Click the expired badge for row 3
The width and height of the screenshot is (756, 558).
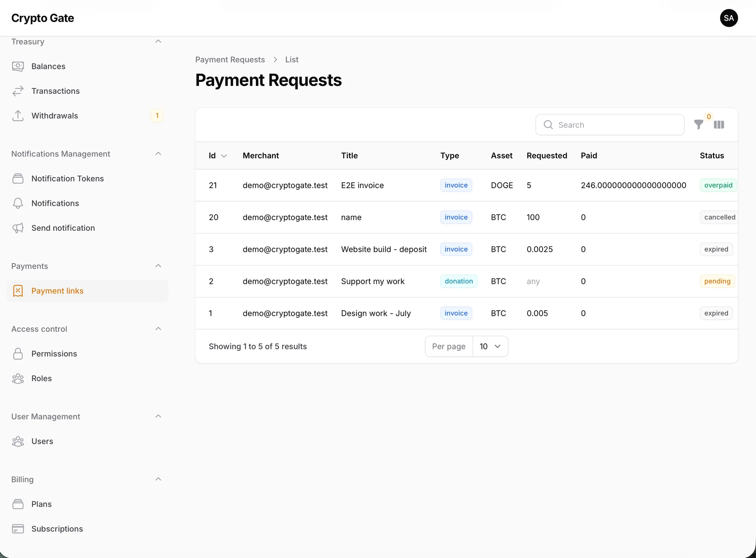[x=716, y=249]
